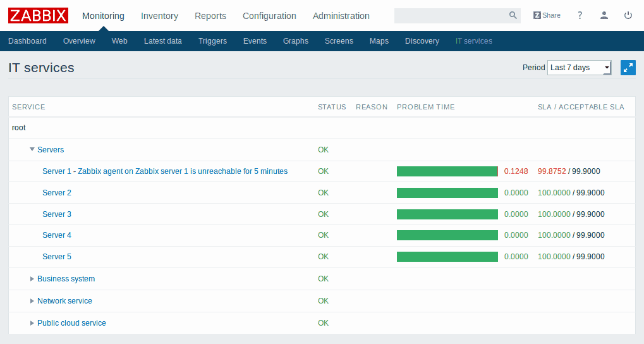Screen dimensions: 644x344
Task: Click the logout power icon
Action: pos(628,15)
